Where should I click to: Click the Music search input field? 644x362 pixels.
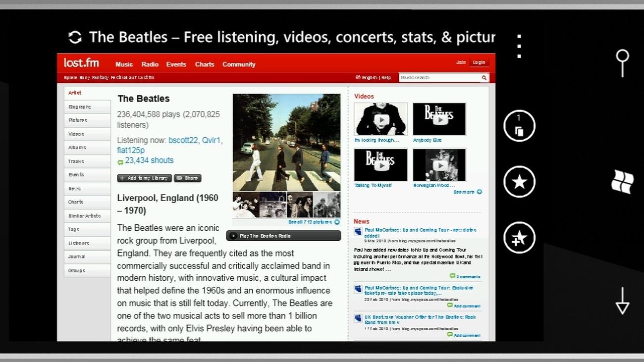438,78
